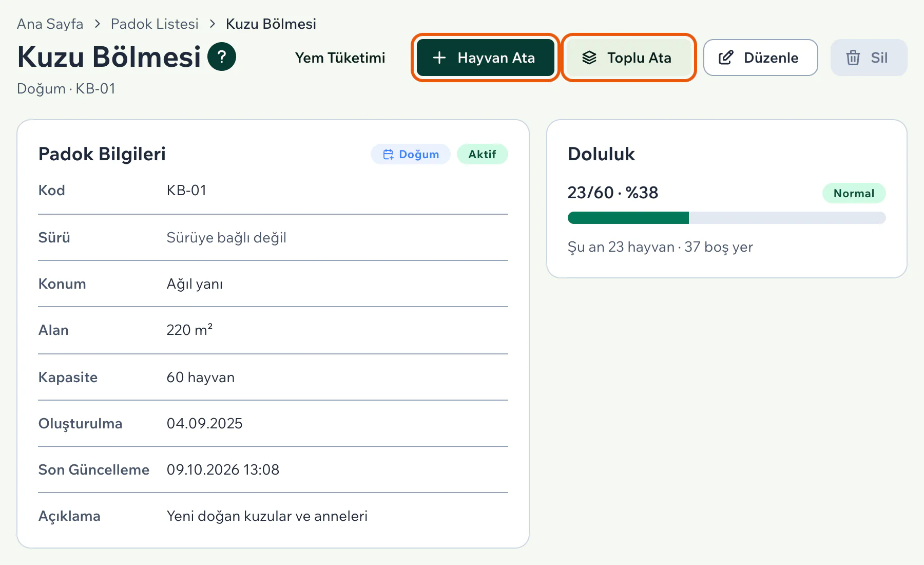Click the calendar icon in Doğum badge
Screen dimensions: 924x565
point(389,154)
